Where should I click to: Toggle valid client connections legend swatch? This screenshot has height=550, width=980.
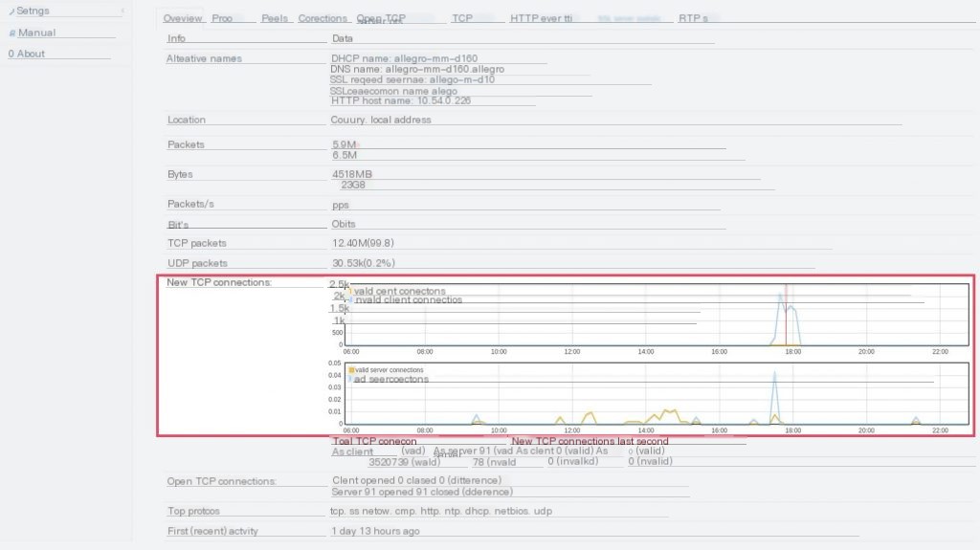tap(350, 291)
